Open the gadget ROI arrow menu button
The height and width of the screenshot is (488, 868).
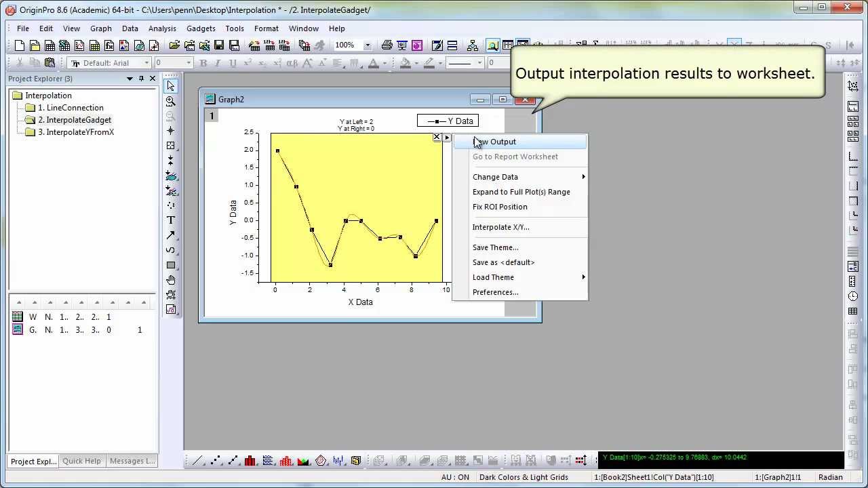446,138
